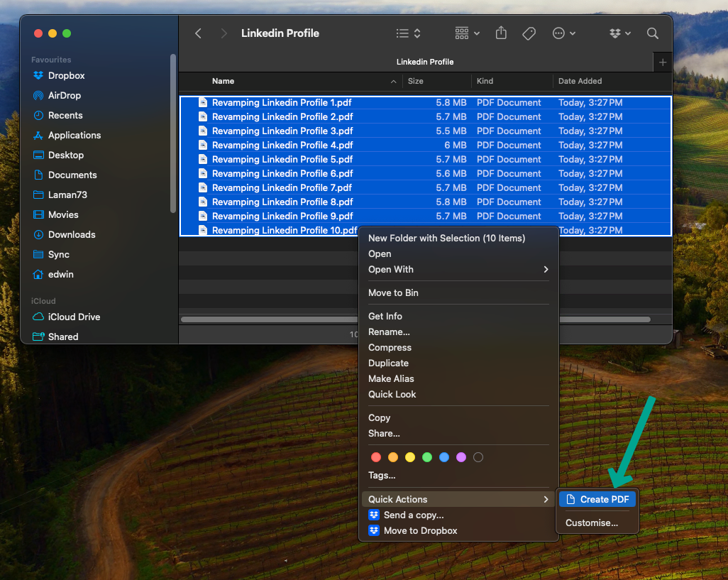Open Documents in the sidebar
The image size is (728, 580).
(72, 175)
